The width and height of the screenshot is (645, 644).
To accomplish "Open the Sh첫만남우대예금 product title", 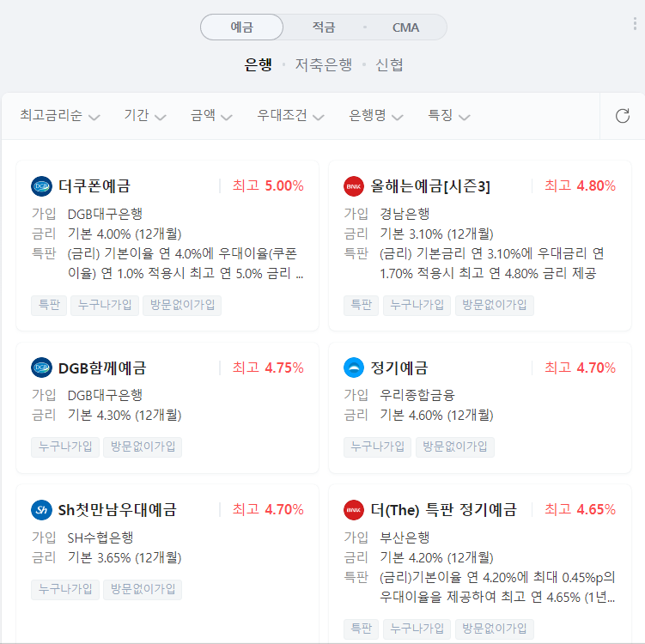I will click(118, 510).
